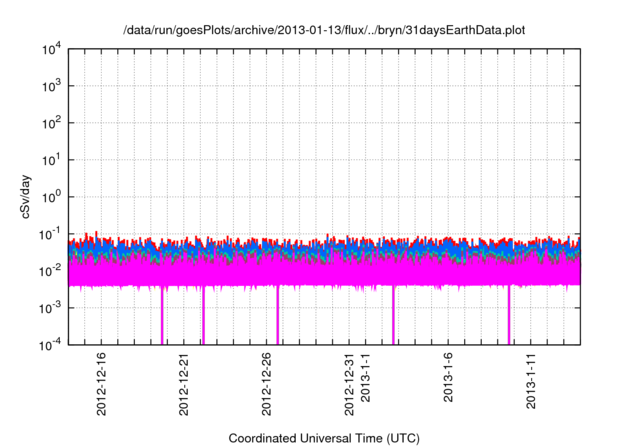Click the 2013-1-1 date label

coord(365,377)
